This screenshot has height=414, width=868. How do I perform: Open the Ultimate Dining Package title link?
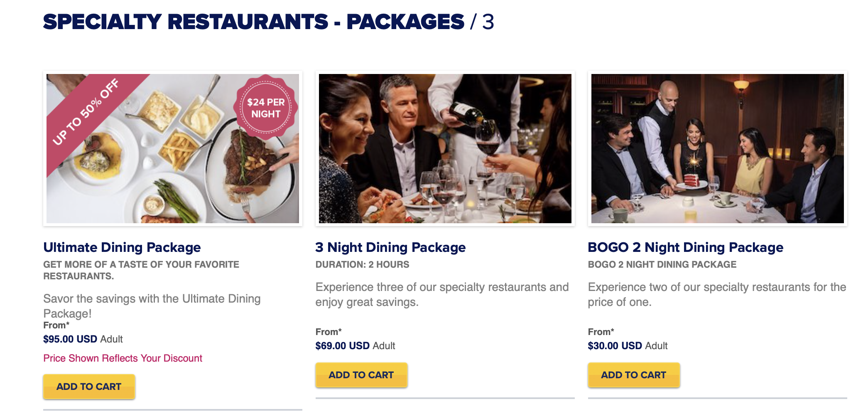(x=122, y=247)
